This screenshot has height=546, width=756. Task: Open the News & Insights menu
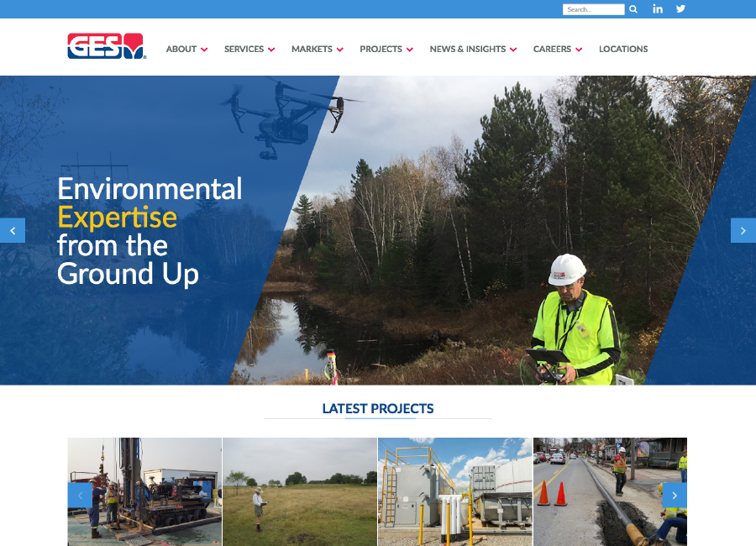point(468,50)
